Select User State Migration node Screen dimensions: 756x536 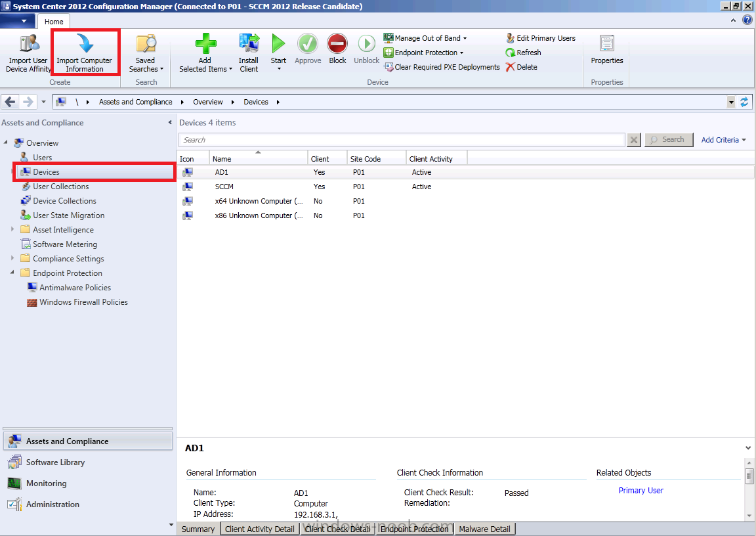pyautogui.click(x=68, y=215)
